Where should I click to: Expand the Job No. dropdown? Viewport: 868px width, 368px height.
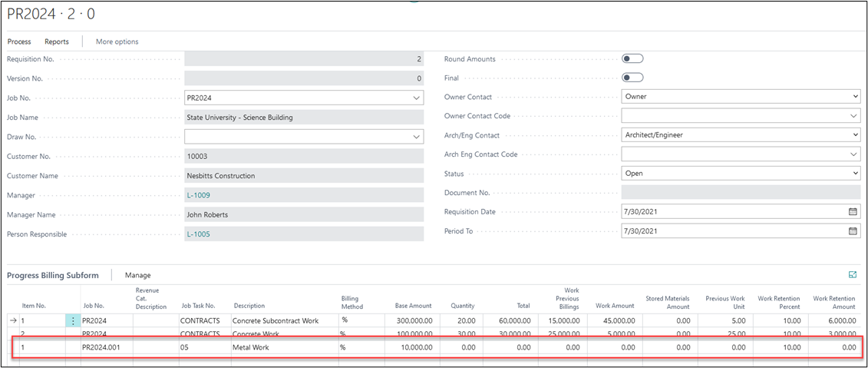(416, 98)
